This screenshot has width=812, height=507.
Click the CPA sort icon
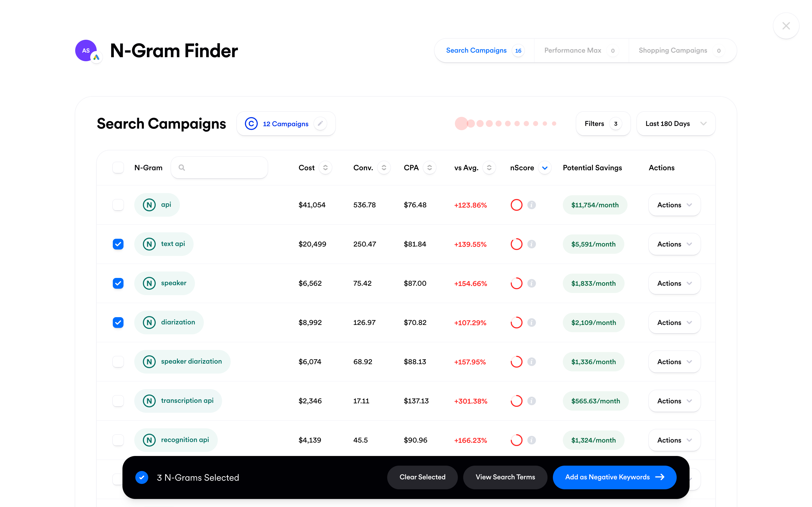(x=429, y=168)
